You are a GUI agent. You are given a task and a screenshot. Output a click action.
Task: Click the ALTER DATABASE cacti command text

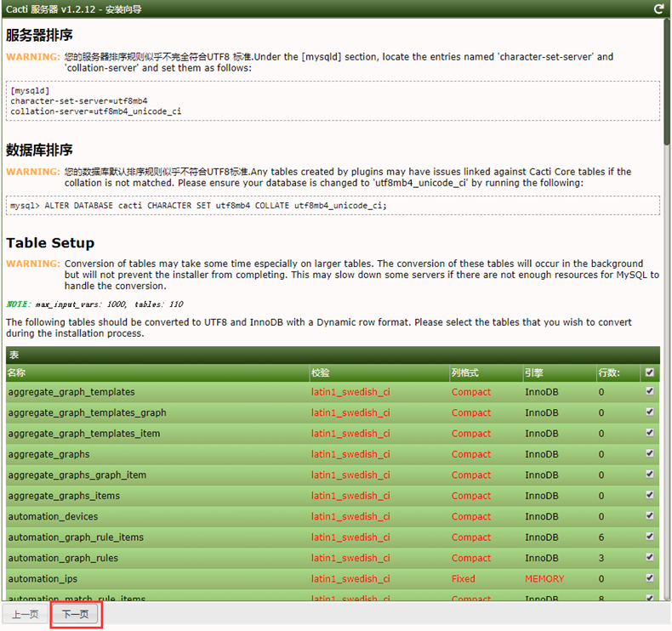[x=198, y=206]
